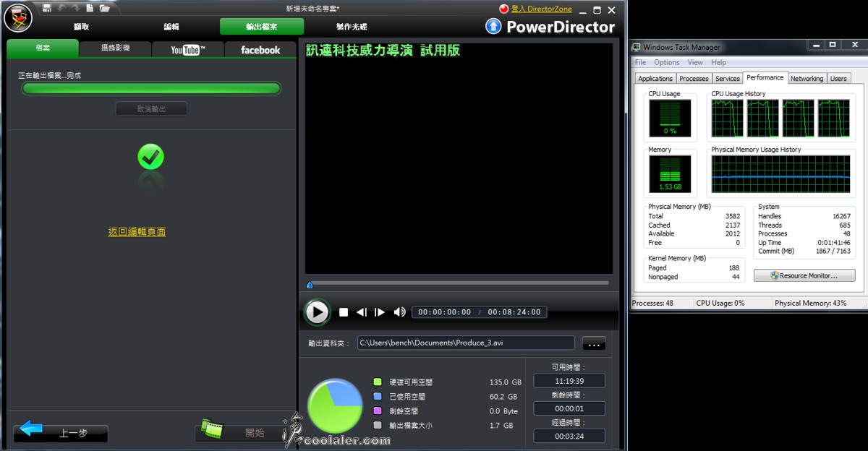Viewport: 868px width, 451px height.
Task: Click the purple 剩餘空間 legend swatch
Action: (378, 411)
